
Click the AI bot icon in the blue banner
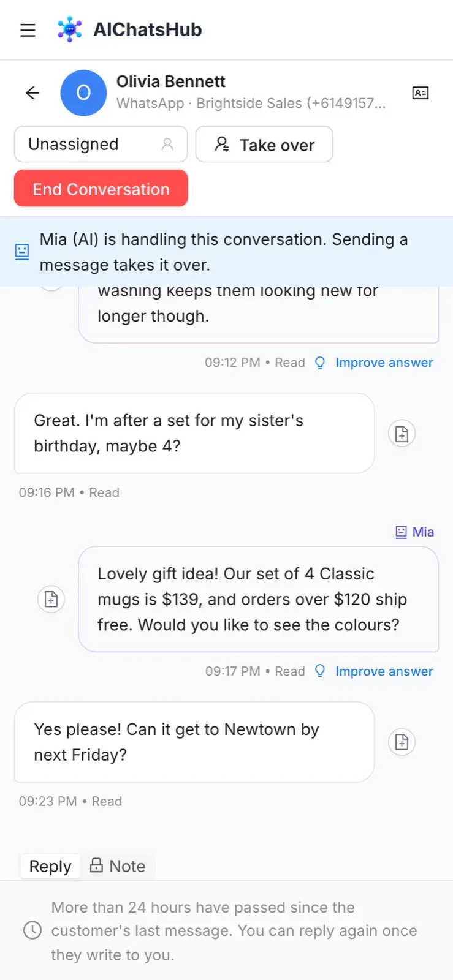pyautogui.click(x=22, y=251)
